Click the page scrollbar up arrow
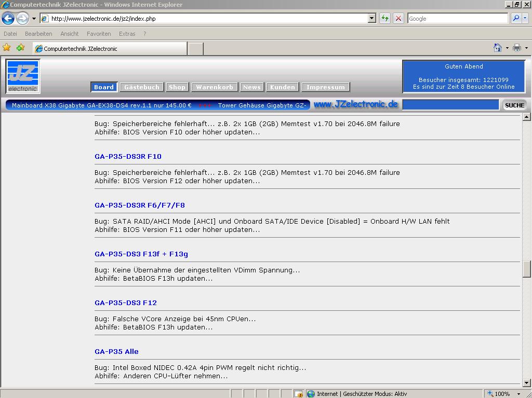 click(x=527, y=117)
